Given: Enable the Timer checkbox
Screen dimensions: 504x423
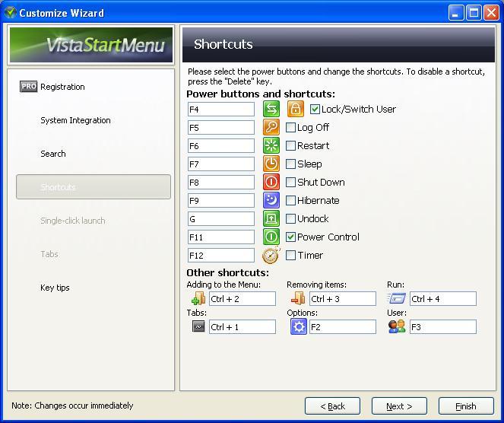Looking at the screenshot, I should coord(290,256).
